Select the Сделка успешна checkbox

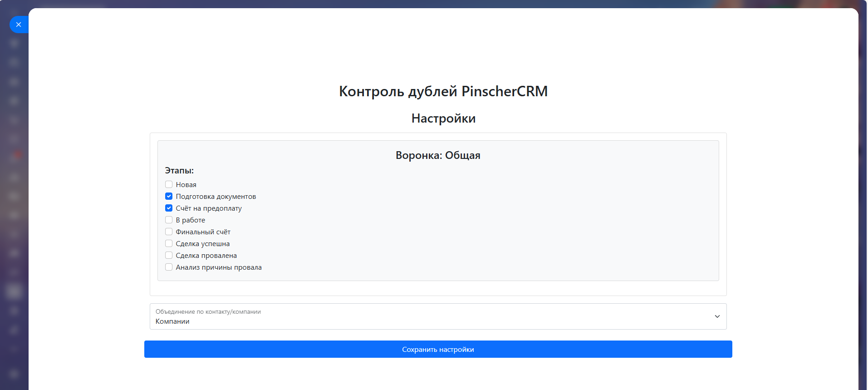click(x=169, y=243)
